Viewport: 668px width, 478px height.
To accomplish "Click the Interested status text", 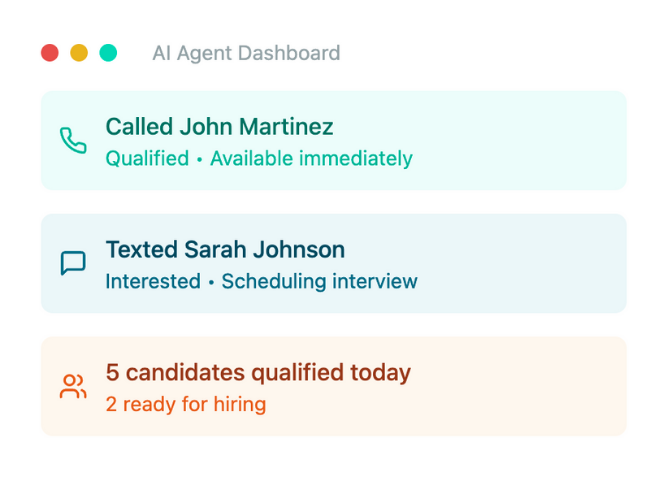I will pyautogui.click(x=153, y=282).
